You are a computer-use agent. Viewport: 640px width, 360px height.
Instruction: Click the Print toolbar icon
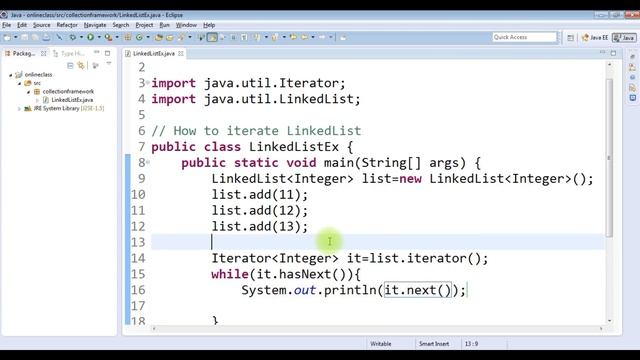pyautogui.click(x=46, y=38)
